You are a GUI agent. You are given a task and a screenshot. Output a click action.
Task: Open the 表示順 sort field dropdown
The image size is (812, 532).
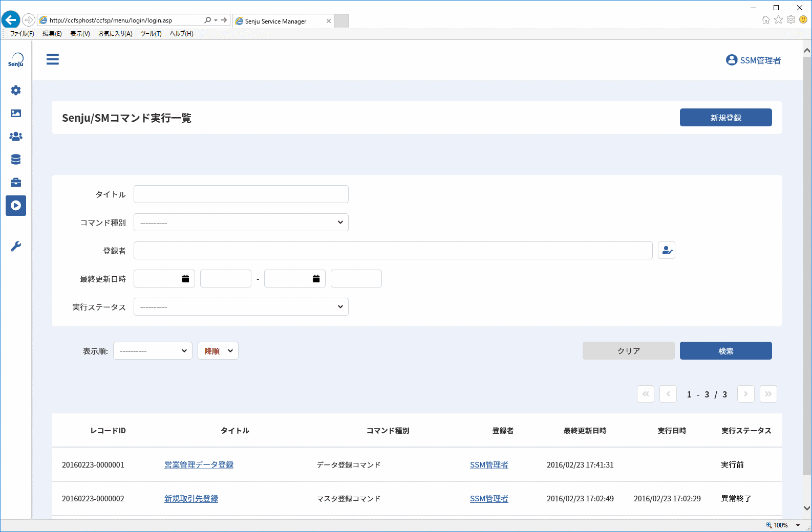153,351
